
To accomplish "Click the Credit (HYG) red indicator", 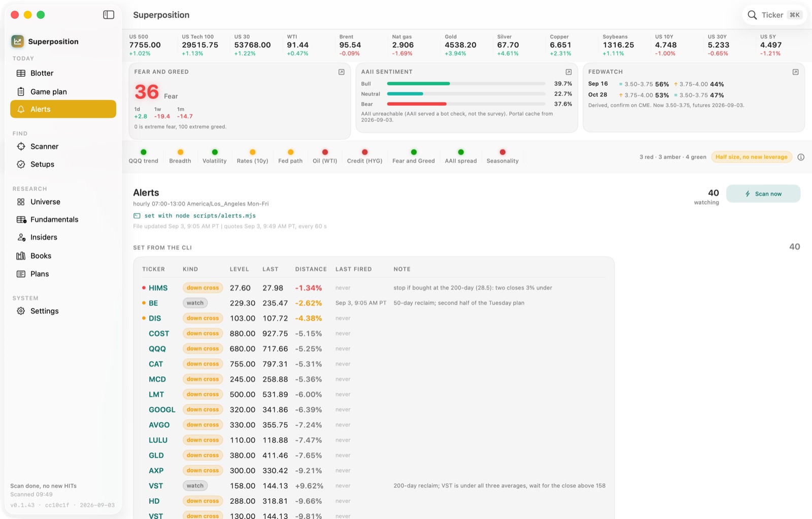I will click(364, 152).
